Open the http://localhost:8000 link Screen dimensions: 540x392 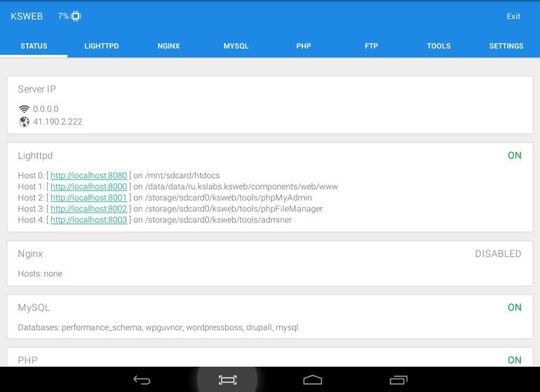(89, 187)
